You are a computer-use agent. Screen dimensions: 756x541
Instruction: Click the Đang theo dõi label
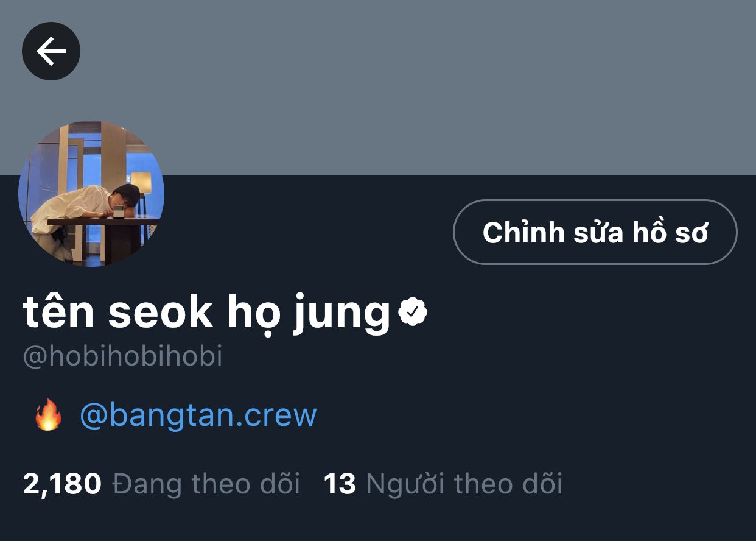click(x=206, y=484)
